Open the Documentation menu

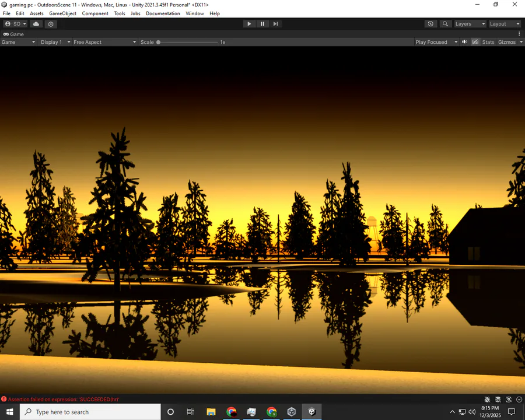(x=163, y=13)
